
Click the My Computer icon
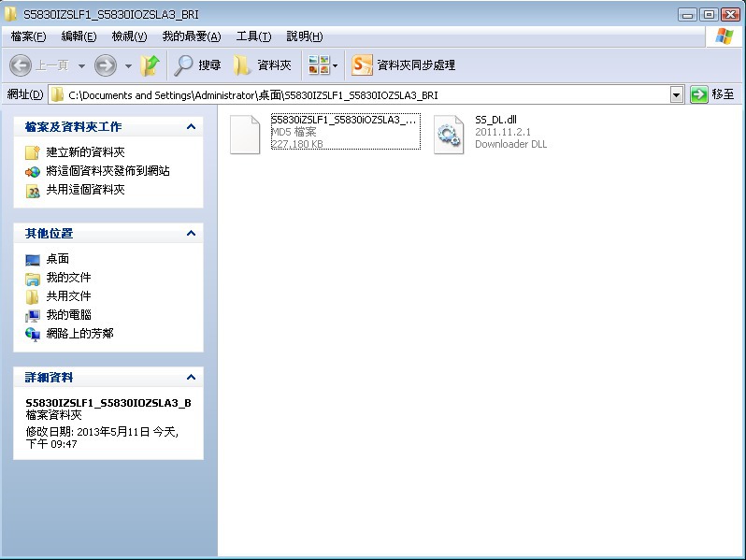[x=33, y=315]
